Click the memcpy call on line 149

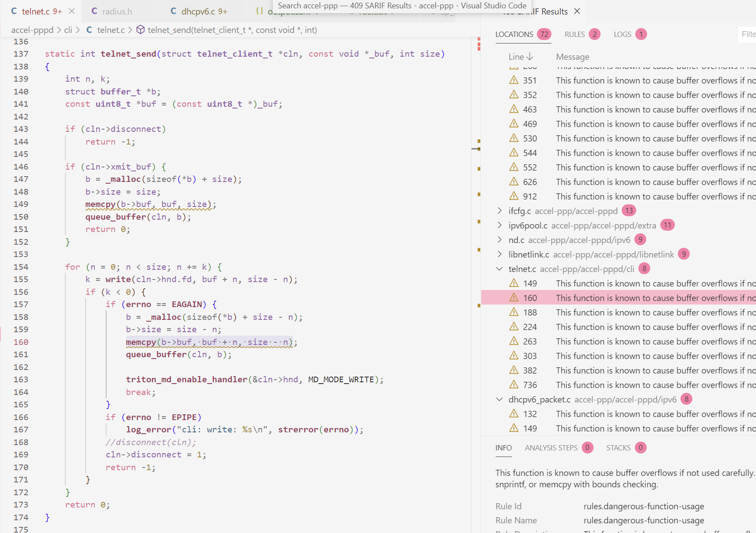coord(100,204)
